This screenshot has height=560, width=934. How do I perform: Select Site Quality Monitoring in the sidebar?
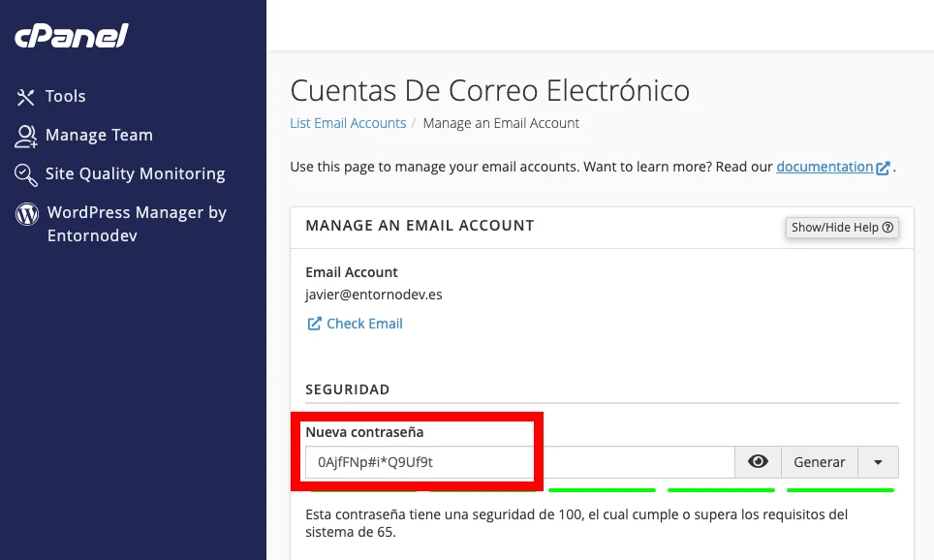point(135,174)
